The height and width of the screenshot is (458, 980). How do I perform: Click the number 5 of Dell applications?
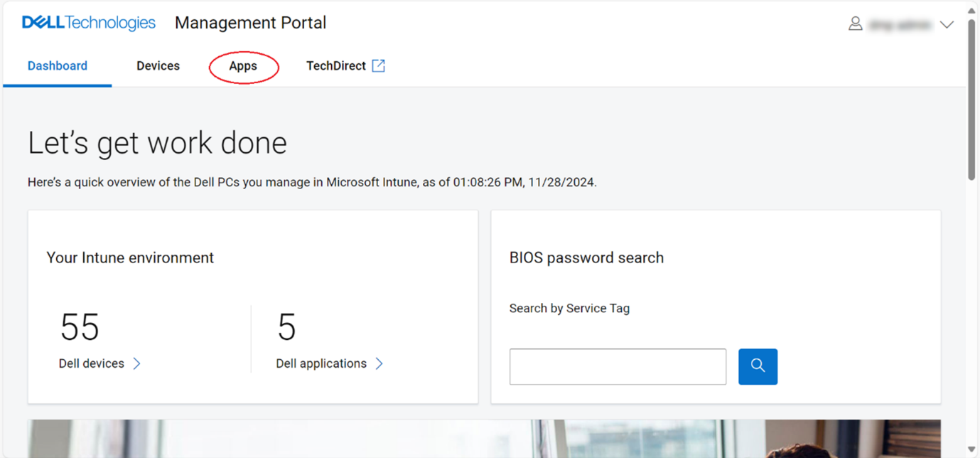click(286, 327)
